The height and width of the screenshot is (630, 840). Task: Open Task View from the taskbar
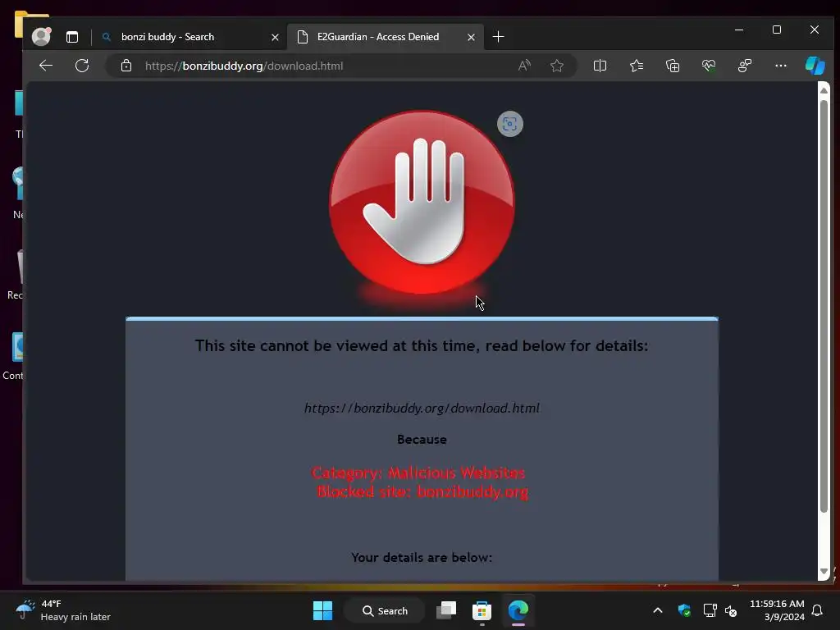pyautogui.click(x=445, y=610)
